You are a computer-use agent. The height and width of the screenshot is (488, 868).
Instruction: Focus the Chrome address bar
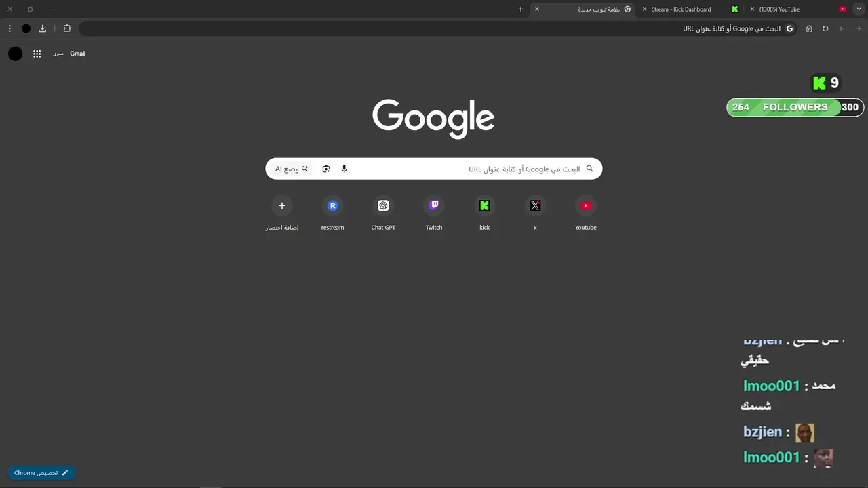(x=438, y=28)
